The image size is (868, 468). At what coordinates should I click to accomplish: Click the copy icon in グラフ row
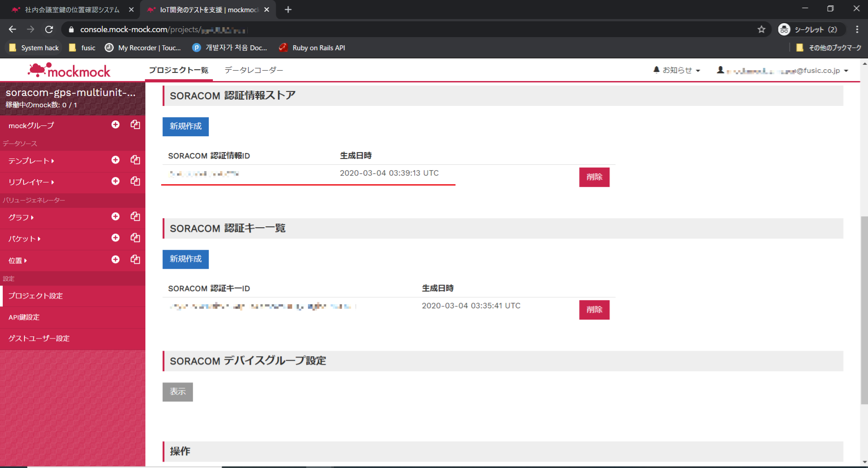tap(135, 216)
